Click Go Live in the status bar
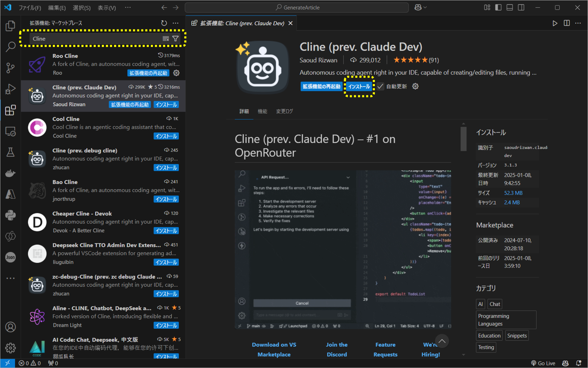Viewport: 588px width, 368px height. (543, 363)
